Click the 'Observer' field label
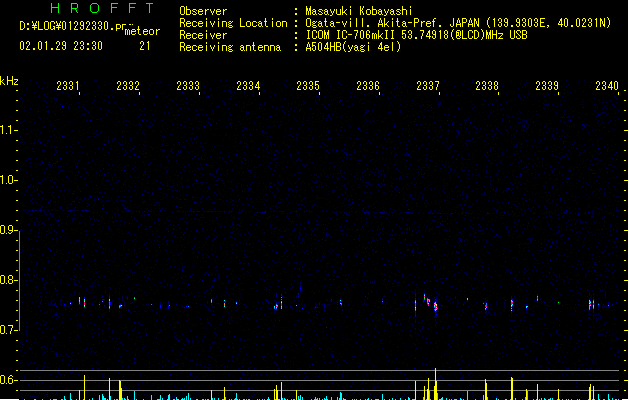Viewport: 629px width, 400px height. tap(203, 11)
